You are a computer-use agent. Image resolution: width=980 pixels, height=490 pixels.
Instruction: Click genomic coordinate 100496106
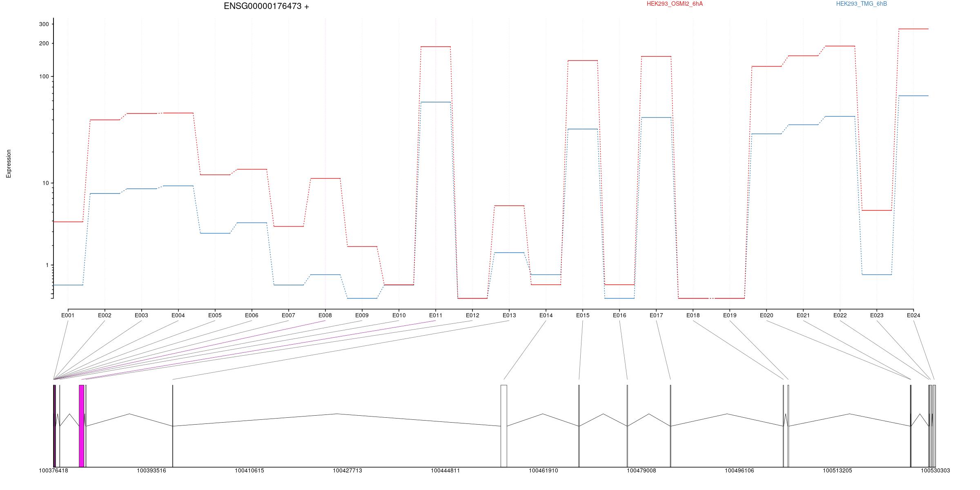click(x=739, y=471)
